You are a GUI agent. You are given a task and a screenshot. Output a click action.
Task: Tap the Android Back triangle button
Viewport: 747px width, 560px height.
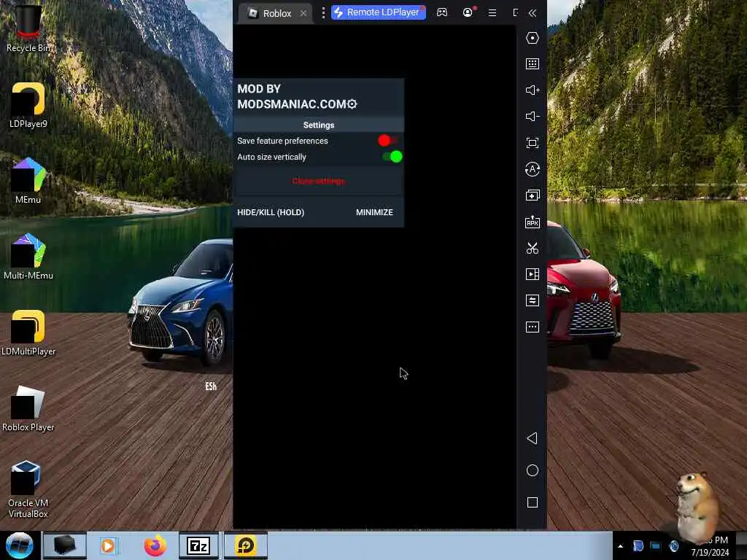coord(532,438)
